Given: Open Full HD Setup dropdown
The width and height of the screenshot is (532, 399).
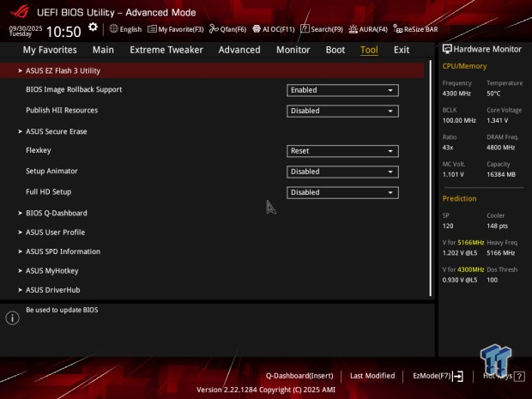Looking at the screenshot, I should coord(342,192).
